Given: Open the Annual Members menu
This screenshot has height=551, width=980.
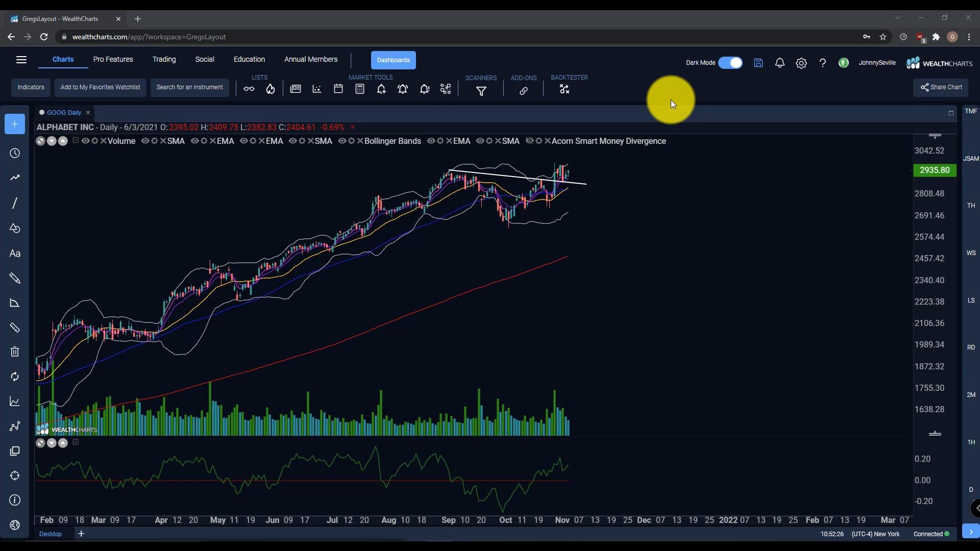Looking at the screenshot, I should (x=311, y=59).
